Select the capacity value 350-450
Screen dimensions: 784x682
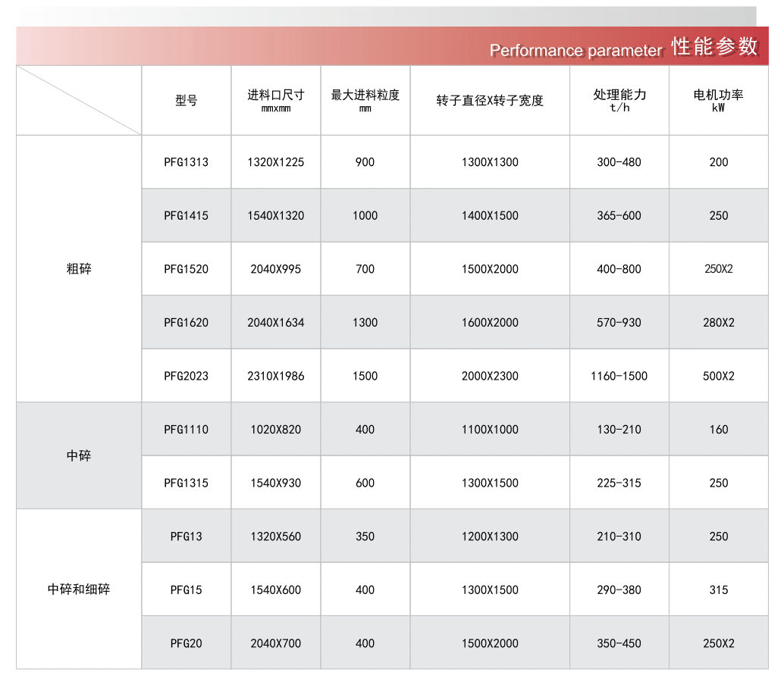pyautogui.click(x=619, y=643)
